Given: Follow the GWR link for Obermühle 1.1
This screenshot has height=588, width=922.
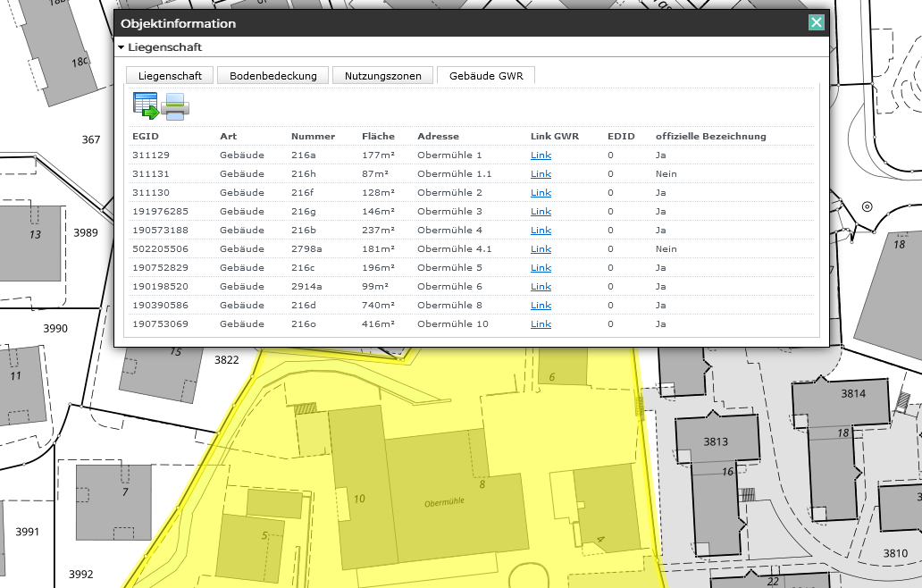Looking at the screenshot, I should (541, 174).
